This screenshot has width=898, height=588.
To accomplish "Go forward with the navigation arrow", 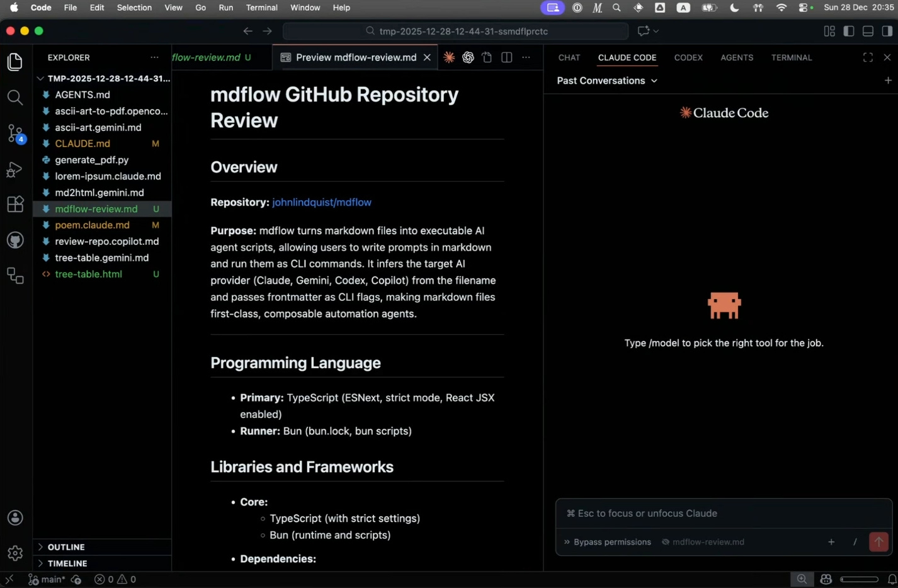I will point(268,31).
